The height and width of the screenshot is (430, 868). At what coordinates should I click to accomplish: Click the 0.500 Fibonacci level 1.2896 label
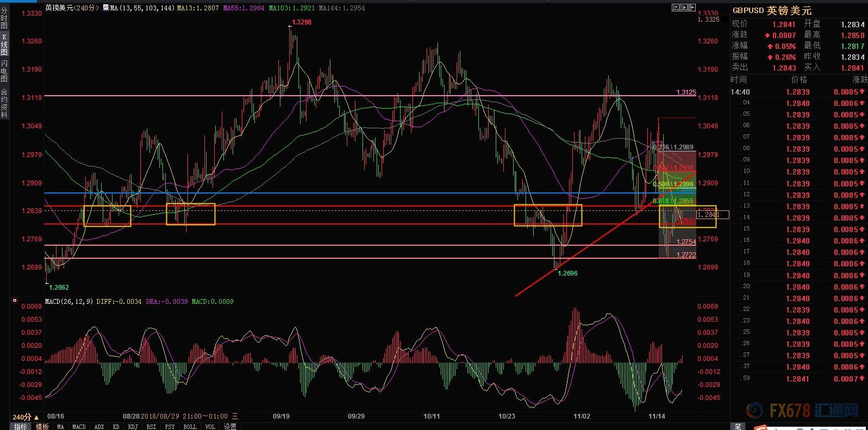(x=673, y=185)
